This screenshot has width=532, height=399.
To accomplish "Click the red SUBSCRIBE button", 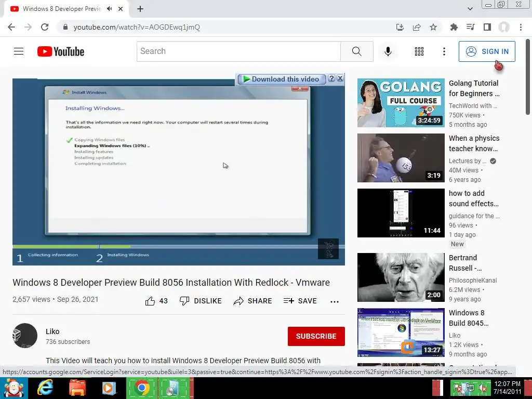I will [316, 336].
